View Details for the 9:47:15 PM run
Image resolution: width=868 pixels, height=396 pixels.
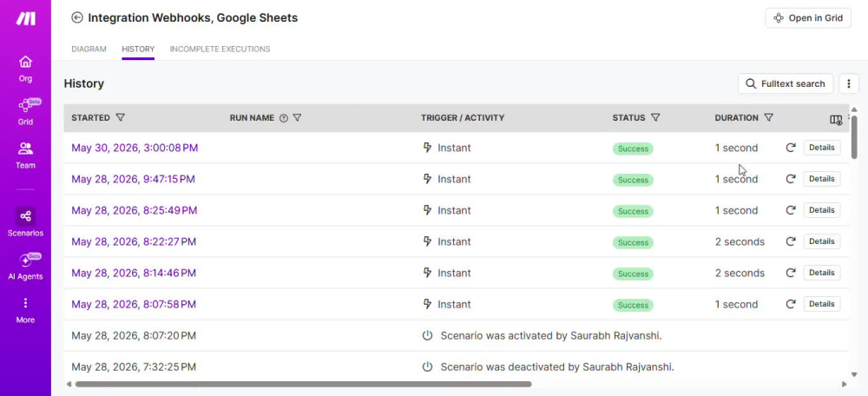pos(821,179)
